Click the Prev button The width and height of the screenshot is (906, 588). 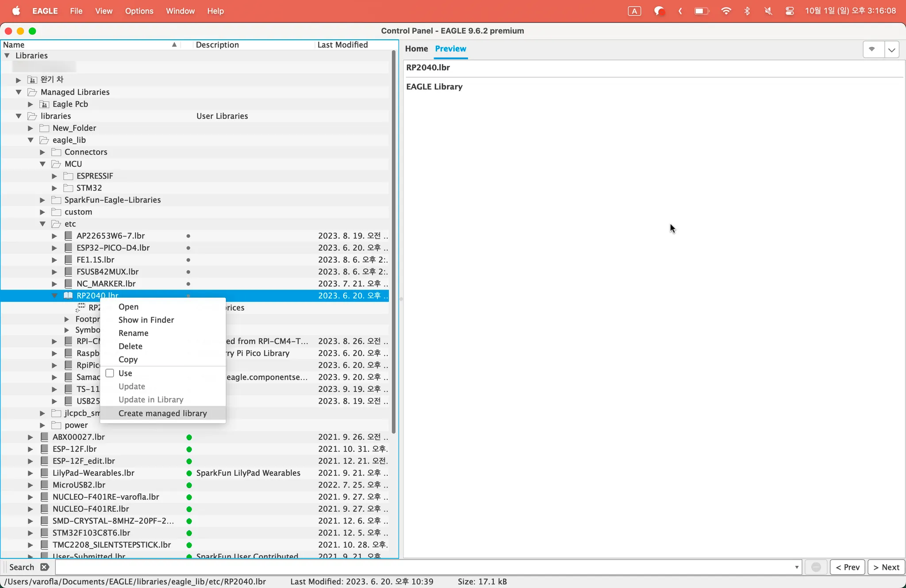click(848, 567)
